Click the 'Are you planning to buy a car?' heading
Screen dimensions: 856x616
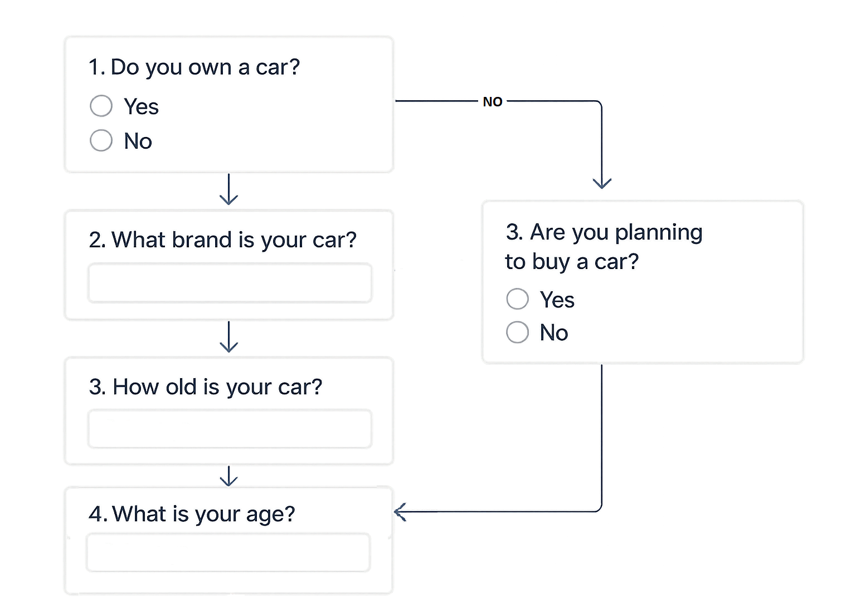(x=604, y=247)
